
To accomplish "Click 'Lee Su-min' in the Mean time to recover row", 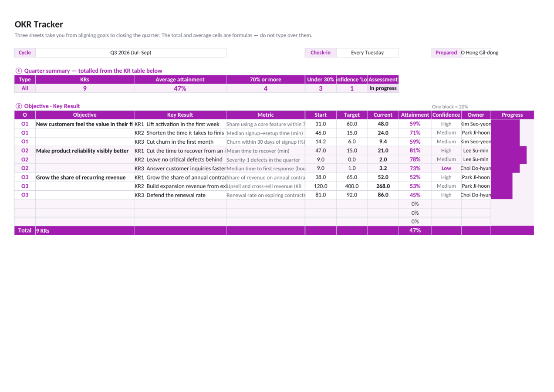I will [476, 151].
